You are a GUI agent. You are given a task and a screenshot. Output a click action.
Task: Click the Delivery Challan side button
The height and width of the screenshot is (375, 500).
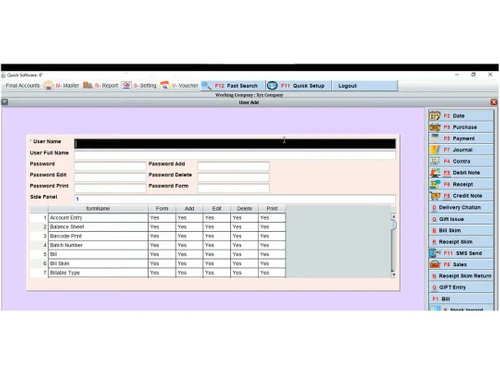click(461, 207)
